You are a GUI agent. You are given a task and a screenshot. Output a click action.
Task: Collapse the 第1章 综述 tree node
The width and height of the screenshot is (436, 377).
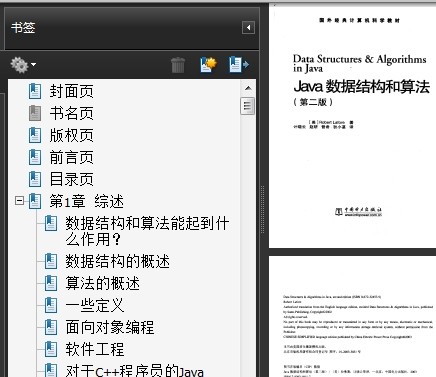tap(19, 201)
